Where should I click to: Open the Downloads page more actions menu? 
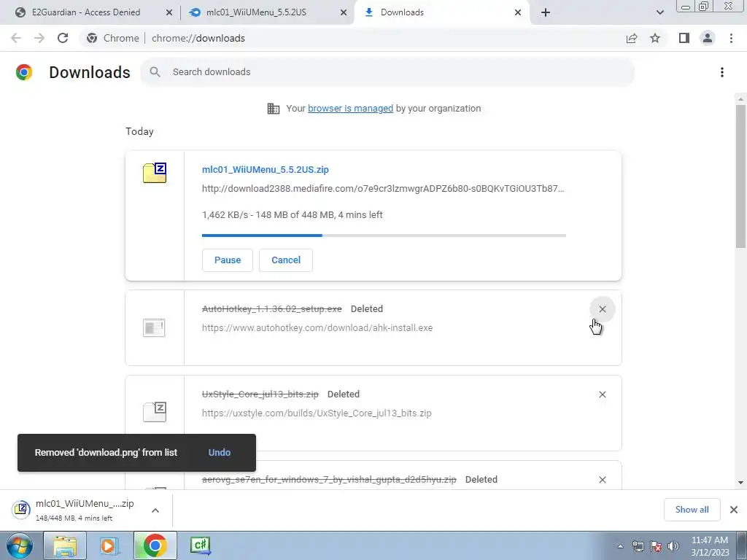pos(722,72)
